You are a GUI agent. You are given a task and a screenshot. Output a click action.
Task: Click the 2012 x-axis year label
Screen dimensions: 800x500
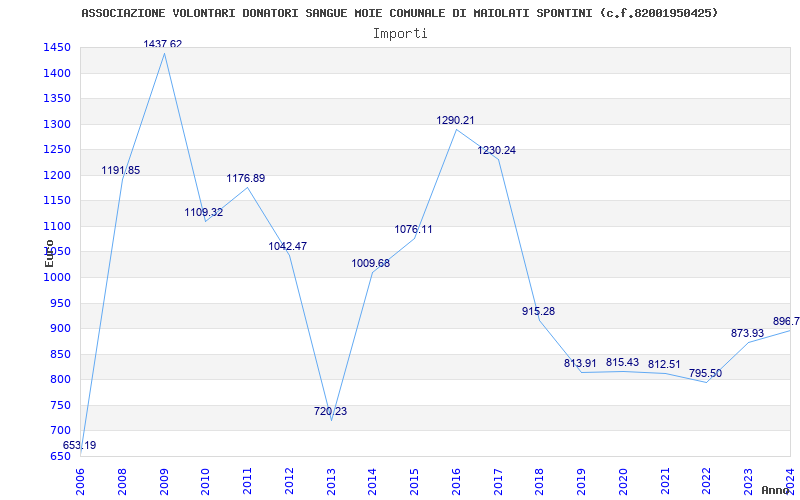(x=289, y=482)
